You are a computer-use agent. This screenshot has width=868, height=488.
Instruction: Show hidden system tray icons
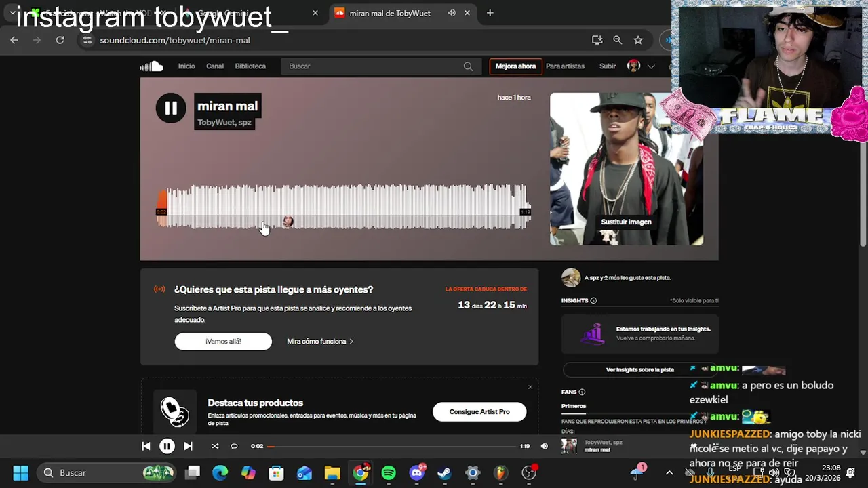click(669, 472)
